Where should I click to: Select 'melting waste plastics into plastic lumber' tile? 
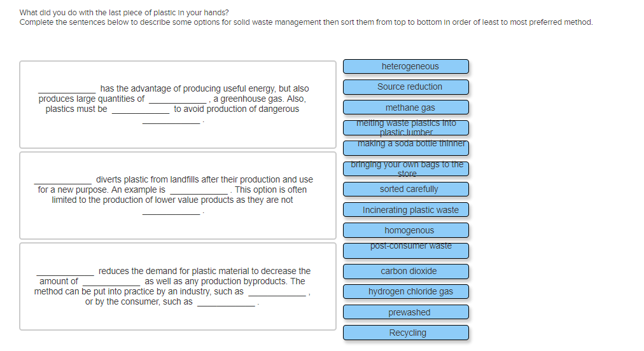(x=406, y=127)
